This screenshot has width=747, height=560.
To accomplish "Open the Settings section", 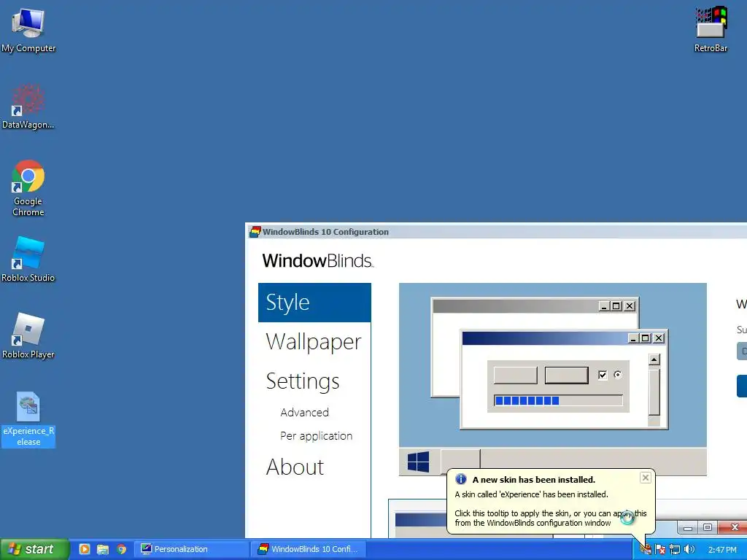I will (303, 381).
